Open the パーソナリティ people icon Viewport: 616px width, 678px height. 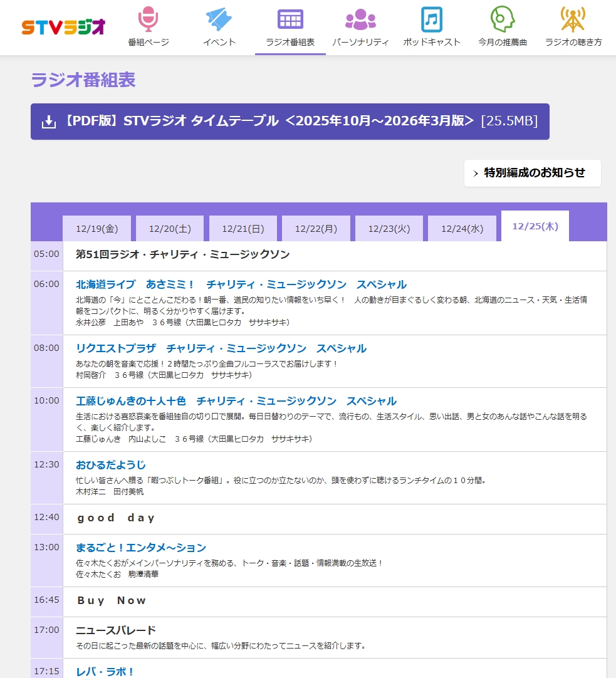360,19
